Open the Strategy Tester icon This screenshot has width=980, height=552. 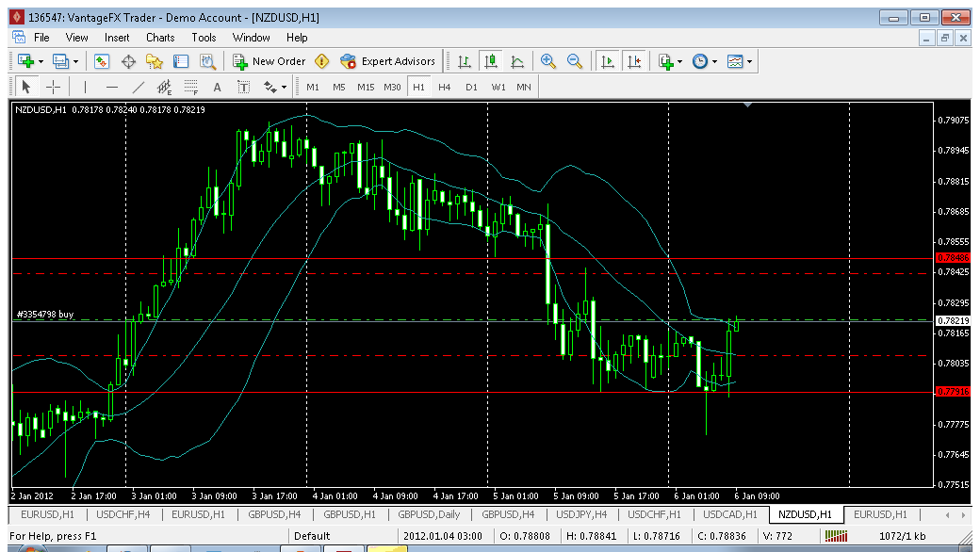pyautogui.click(x=207, y=61)
